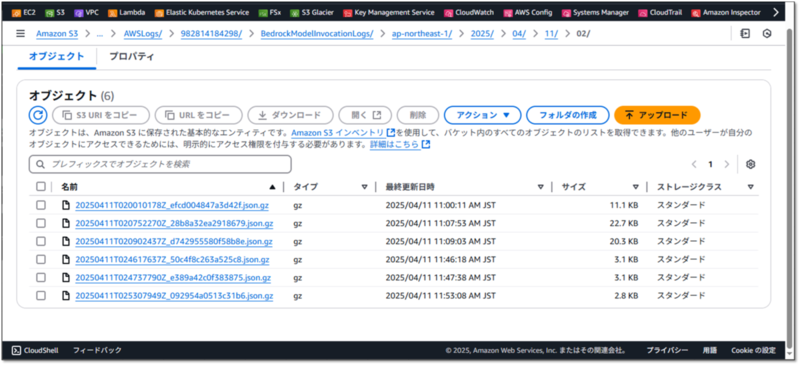Click the ダウンロード button
Screen dimensions: 800x365
point(290,115)
